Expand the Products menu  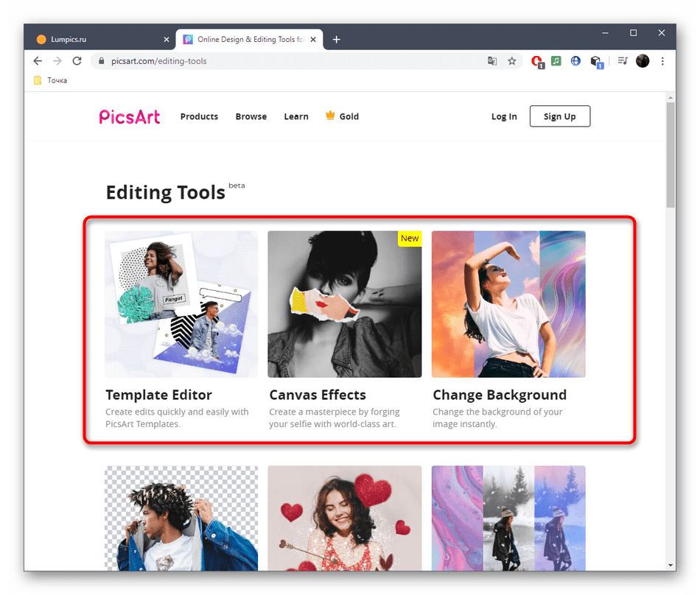click(x=199, y=116)
